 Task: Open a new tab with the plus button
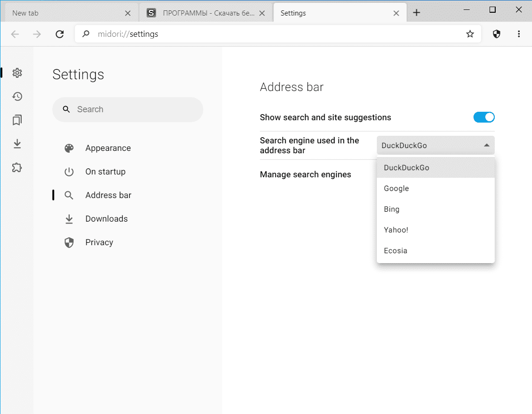416,13
